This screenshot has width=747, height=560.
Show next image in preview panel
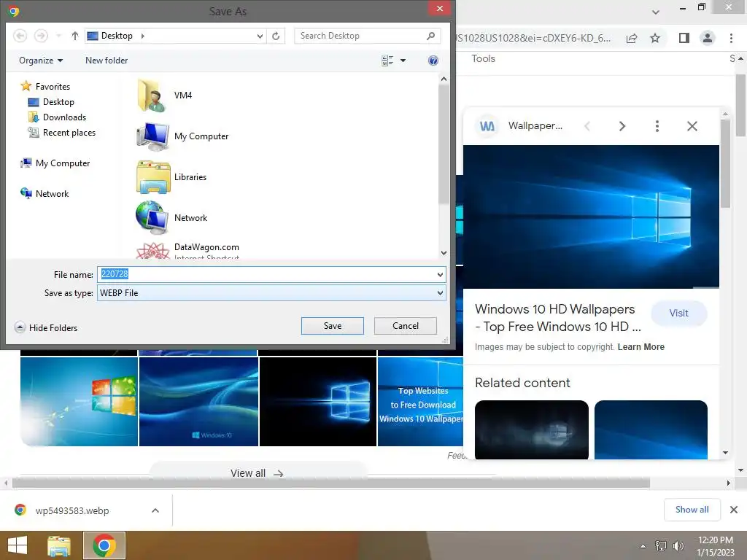[x=622, y=126]
